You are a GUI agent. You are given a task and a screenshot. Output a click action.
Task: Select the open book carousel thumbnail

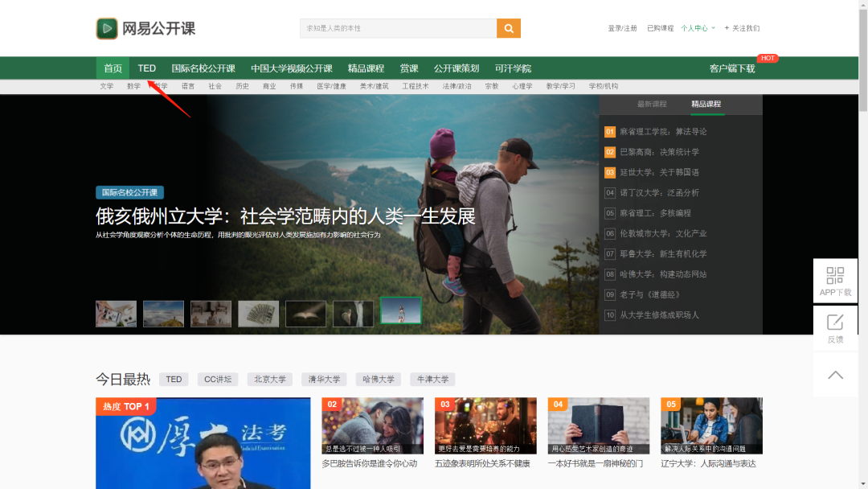pyautogui.click(x=306, y=314)
